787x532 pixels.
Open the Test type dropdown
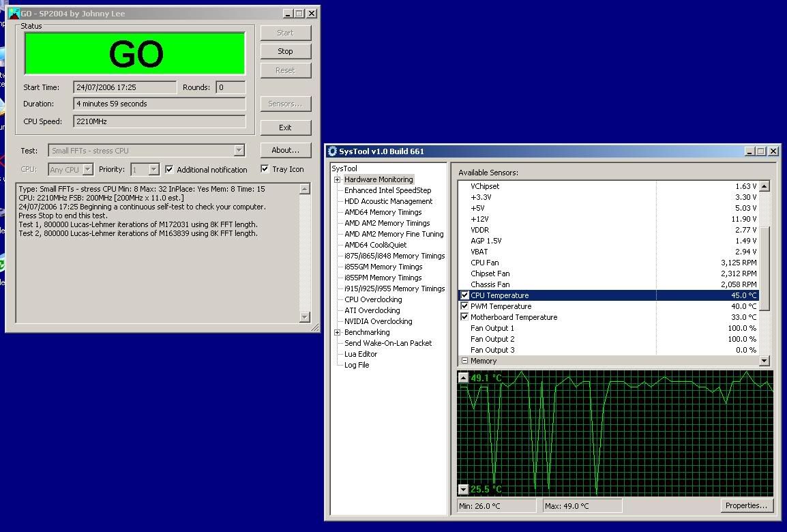(239, 150)
